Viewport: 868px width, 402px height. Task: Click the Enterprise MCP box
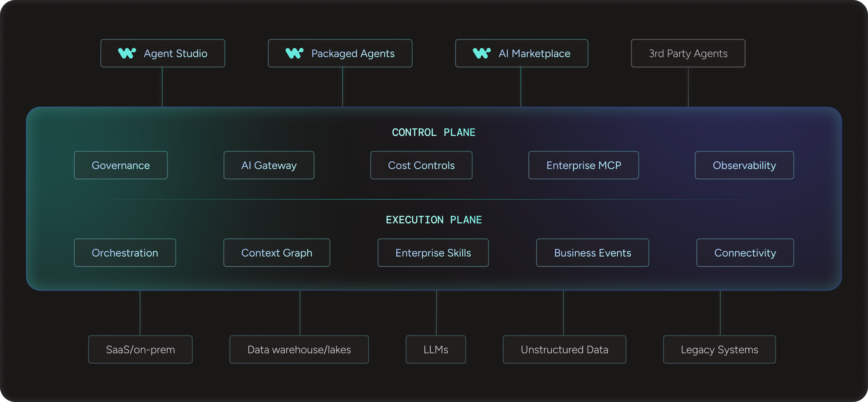584,165
